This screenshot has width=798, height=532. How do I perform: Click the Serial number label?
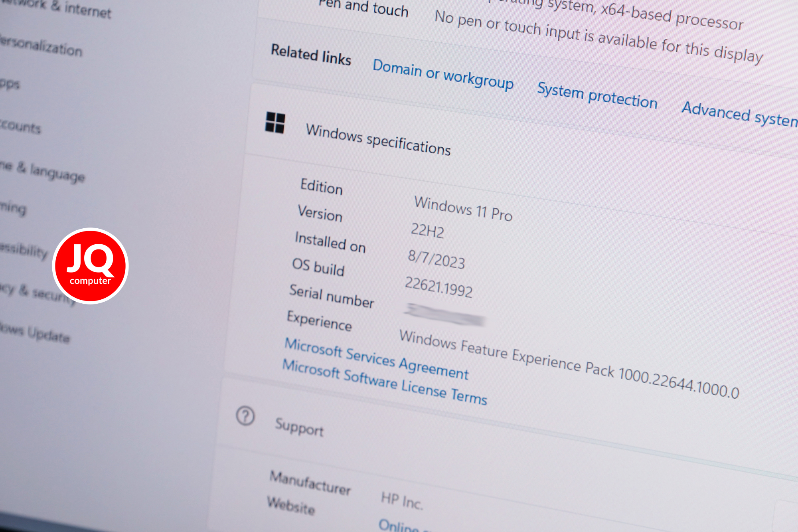pos(332,296)
